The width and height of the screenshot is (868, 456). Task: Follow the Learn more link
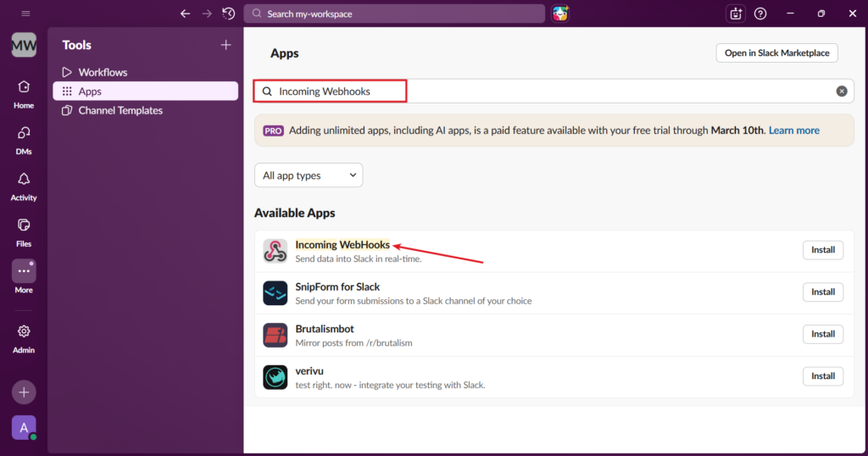coord(793,131)
